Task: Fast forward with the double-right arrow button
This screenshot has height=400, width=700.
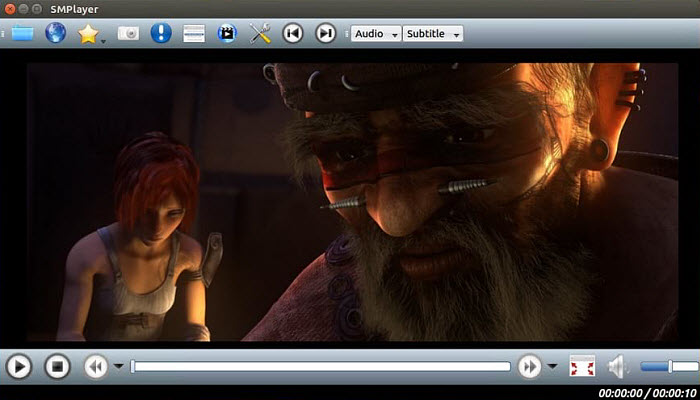Action: (529, 367)
